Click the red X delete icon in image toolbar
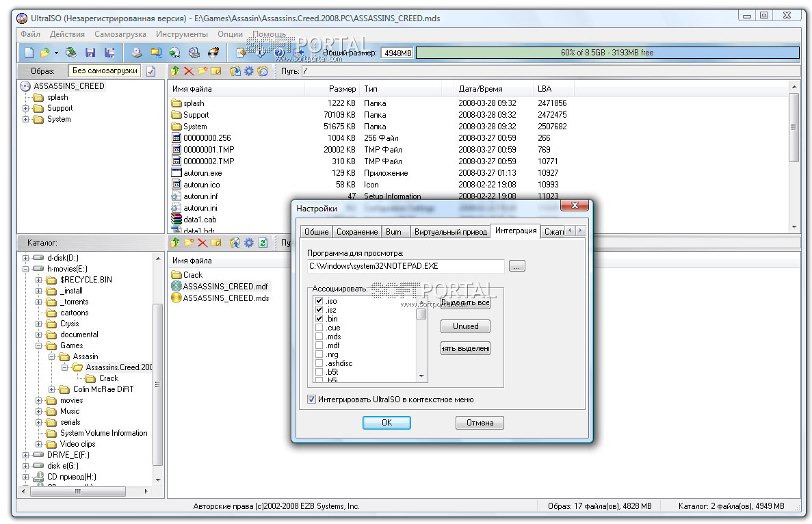This screenshot has width=812, height=524. point(189,71)
